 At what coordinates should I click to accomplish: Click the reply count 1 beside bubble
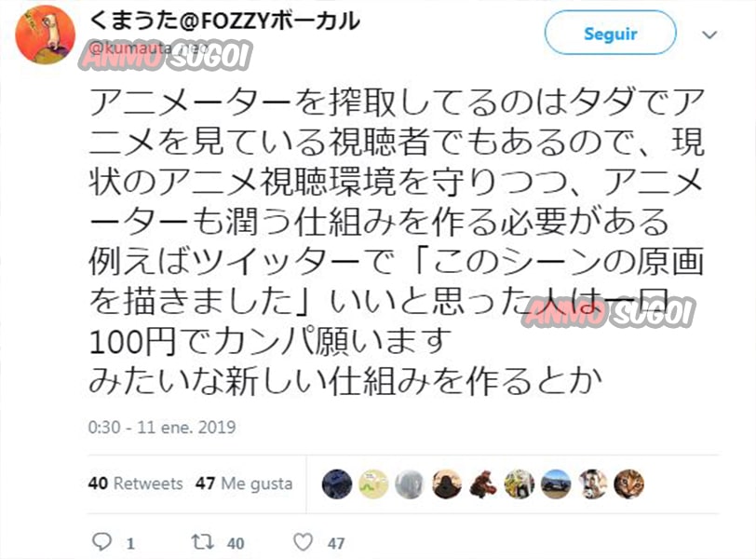130,543
